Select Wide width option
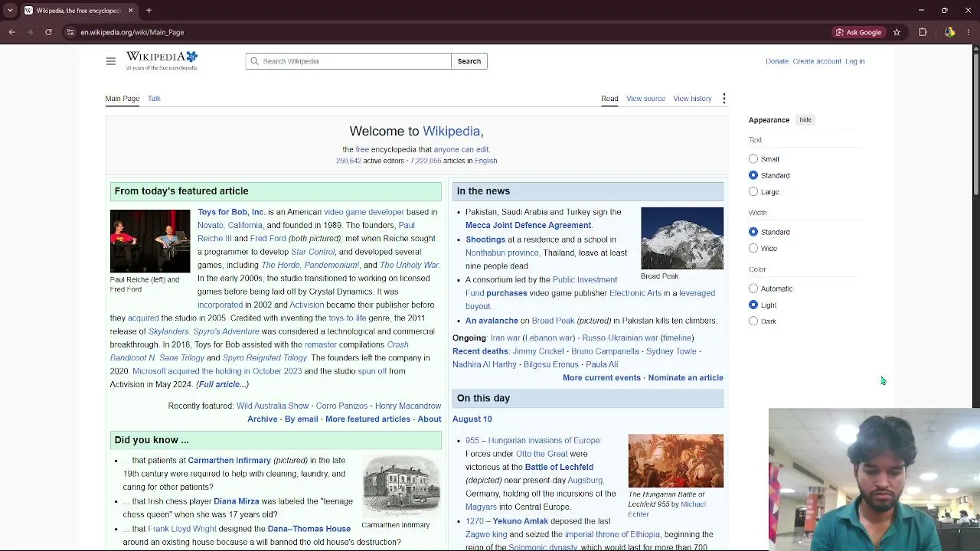980x551 pixels. point(753,248)
